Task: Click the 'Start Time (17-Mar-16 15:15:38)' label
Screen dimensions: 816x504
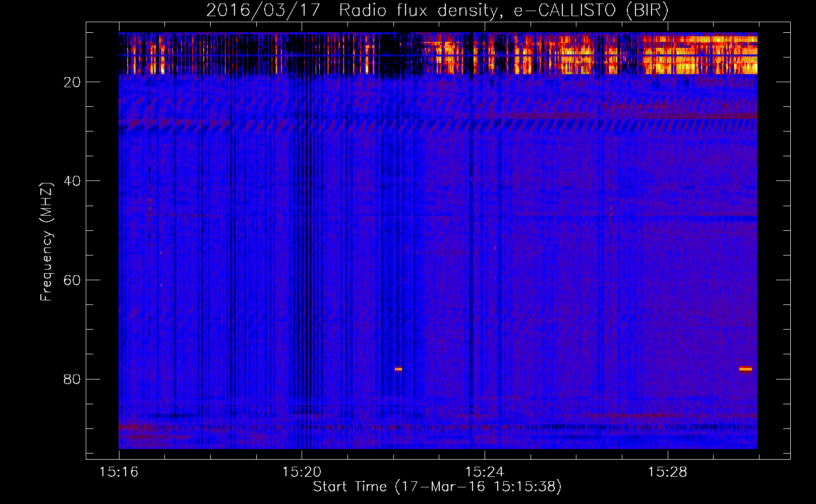Action: coord(437,486)
